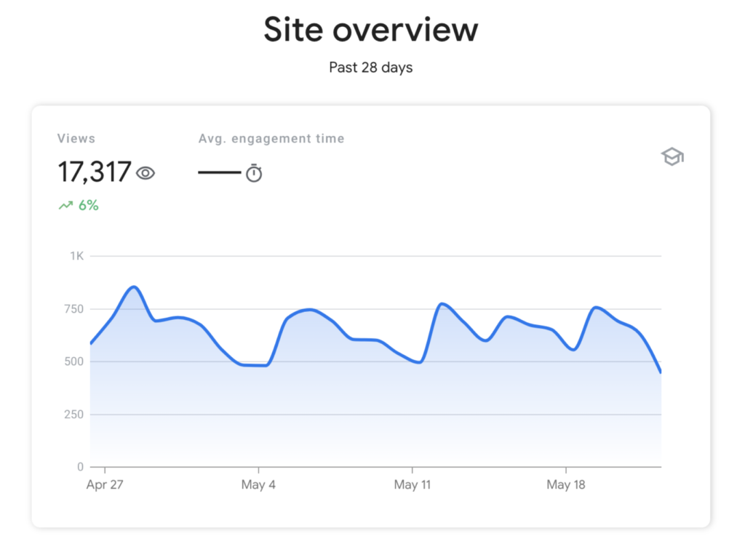
Task: Click the green upward trend arrow icon
Action: click(65, 206)
